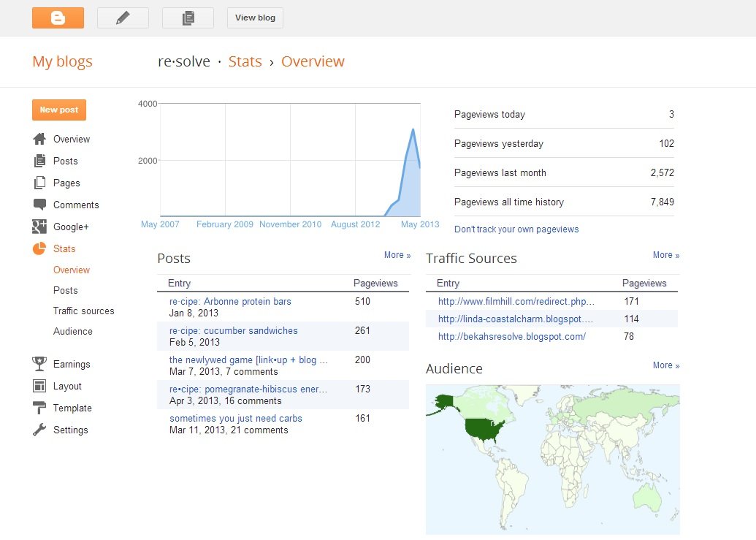Open Earnings in sidebar
The height and width of the screenshot is (540, 756).
pyautogui.click(x=72, y=364)
